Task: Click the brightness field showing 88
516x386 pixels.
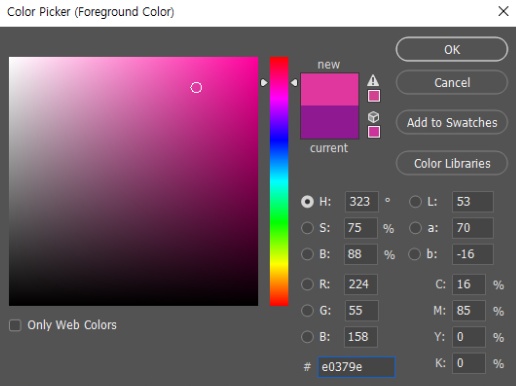Action: [x=361, y=254]
